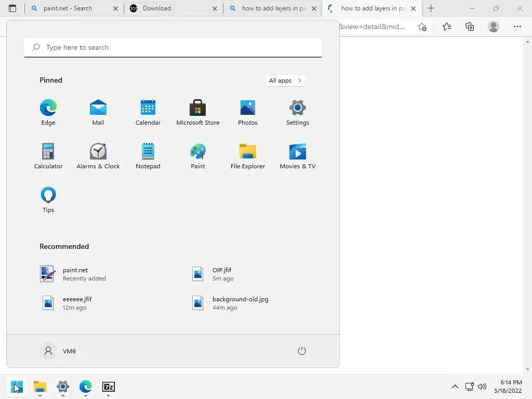Open the Favorites list in Edge

[x=447, y=27]
